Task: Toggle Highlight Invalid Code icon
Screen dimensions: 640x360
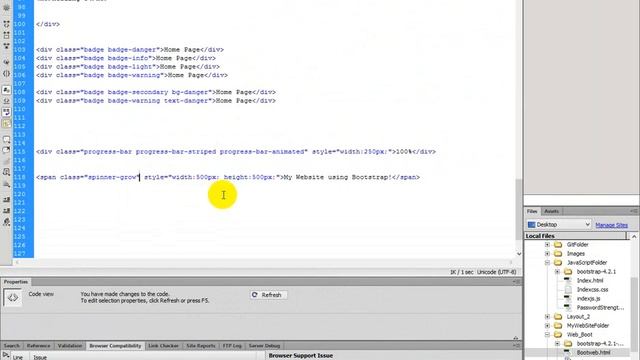Action: coord(7,101)
